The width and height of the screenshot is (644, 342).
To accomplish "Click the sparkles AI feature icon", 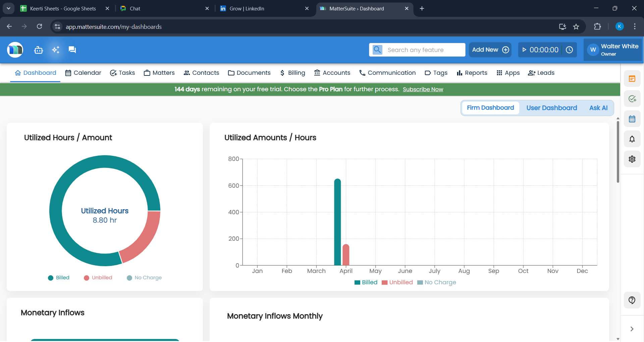I will click(x=55, y=50).
